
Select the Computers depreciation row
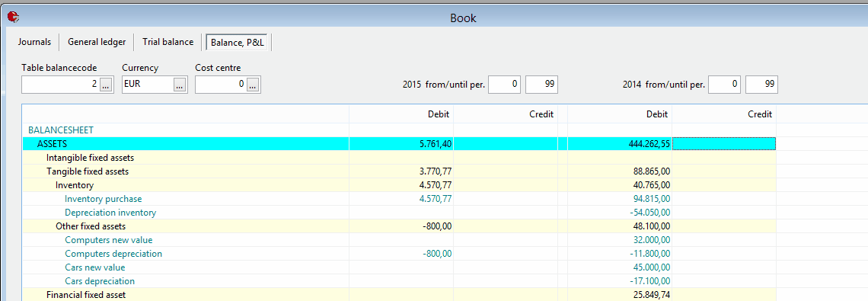pos(398,254)
